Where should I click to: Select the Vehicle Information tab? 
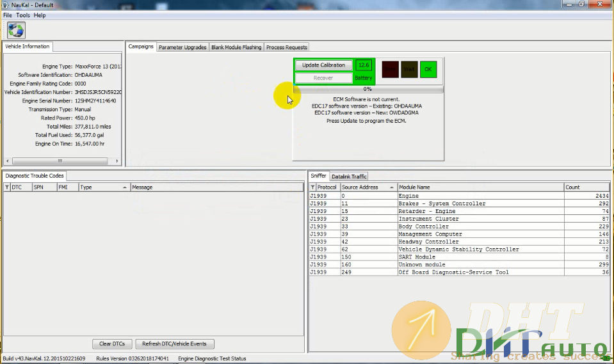(28, 46)
